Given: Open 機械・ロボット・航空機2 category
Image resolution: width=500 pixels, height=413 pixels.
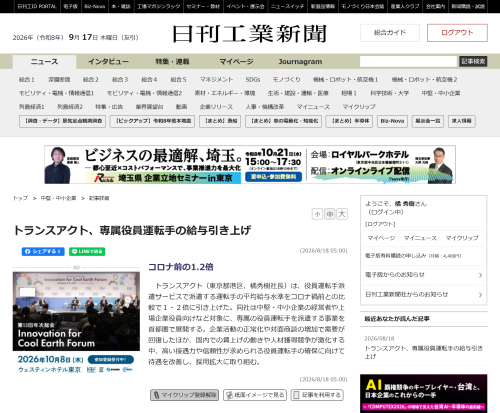Looking at the screenshot, I should click(424, 80).
